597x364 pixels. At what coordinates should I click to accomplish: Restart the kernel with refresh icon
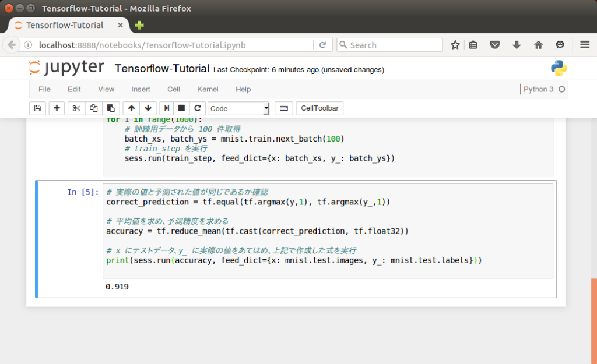pyautogui.click(x=197, y=108)
